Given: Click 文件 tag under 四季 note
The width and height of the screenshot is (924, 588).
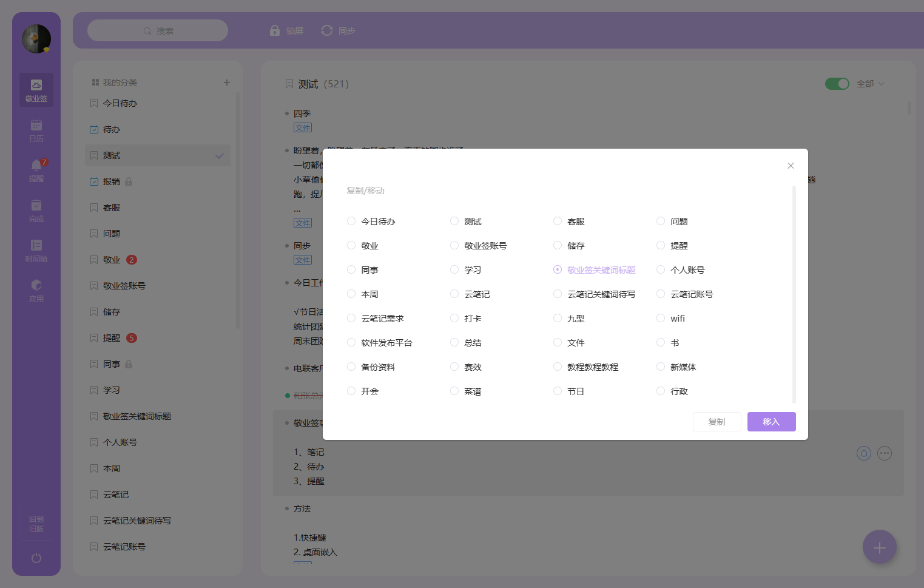Looking at the screenshot, I should [303, 127].
